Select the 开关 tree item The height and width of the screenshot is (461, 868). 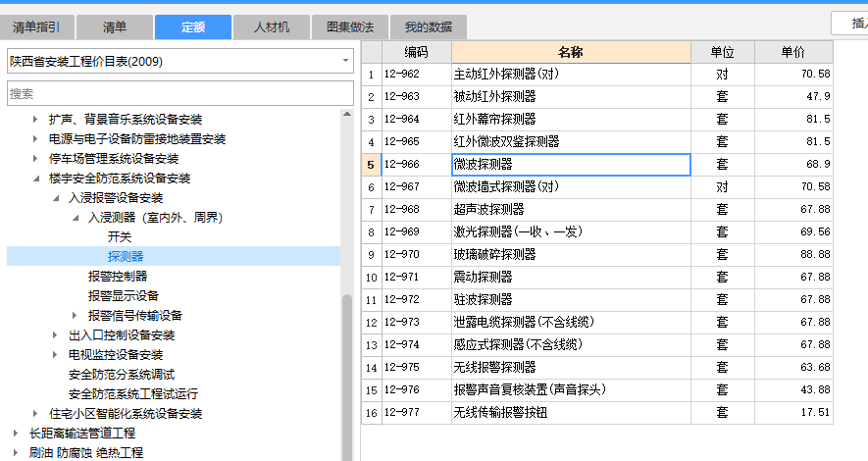[x=120, y=236]
